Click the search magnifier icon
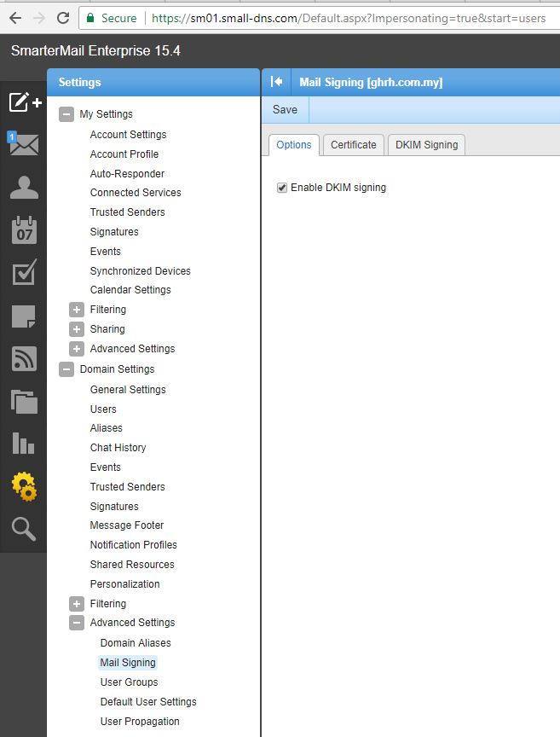Image resolution: width=560 pixels, height=737 pixels. (x=24, y=530)
